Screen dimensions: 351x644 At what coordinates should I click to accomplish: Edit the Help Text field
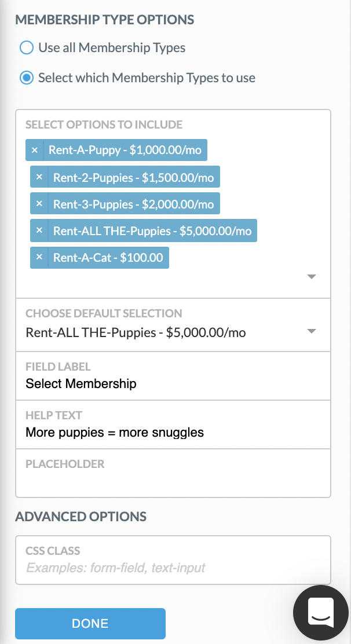coord(173,425)
